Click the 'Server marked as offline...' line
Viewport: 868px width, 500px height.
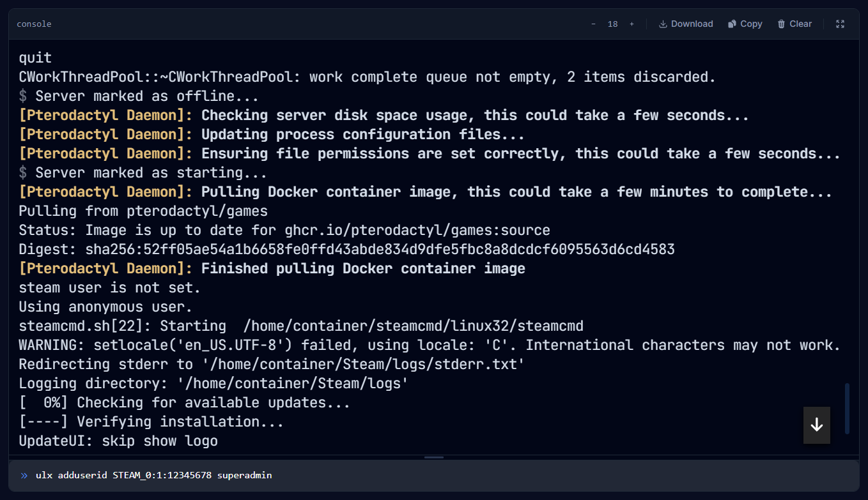(139, 96)
